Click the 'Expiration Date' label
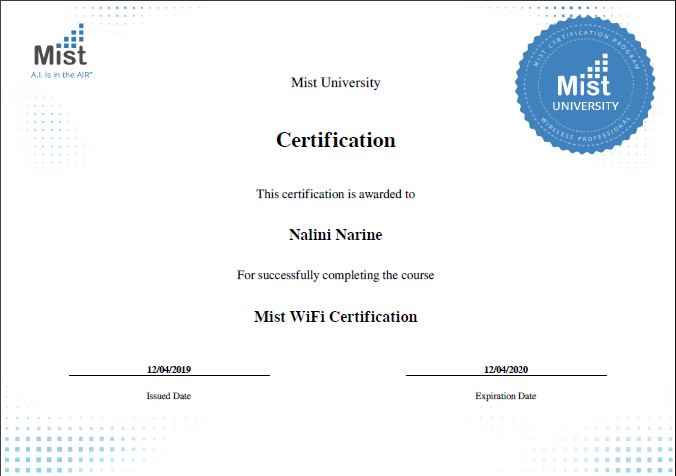Image resolution: width=676 pixels, height=476 pixels. [x=506, y=396]
